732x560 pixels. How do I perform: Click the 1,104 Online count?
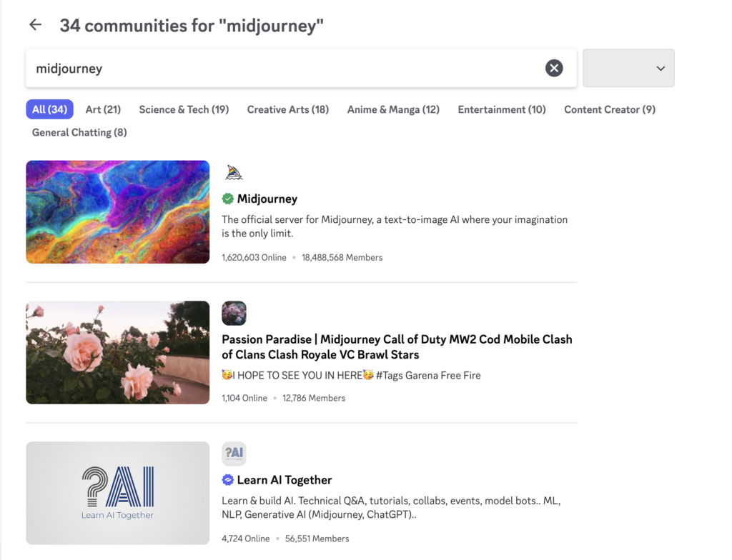(244, 398)
